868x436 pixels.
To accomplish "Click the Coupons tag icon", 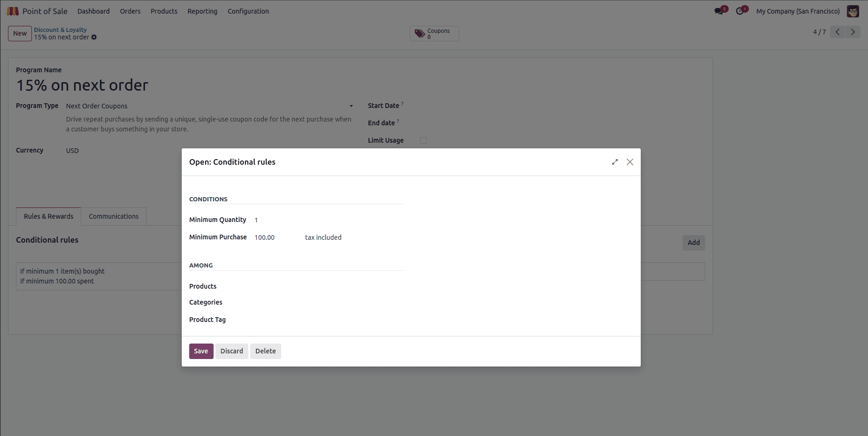I will click(x=420, y=34).
